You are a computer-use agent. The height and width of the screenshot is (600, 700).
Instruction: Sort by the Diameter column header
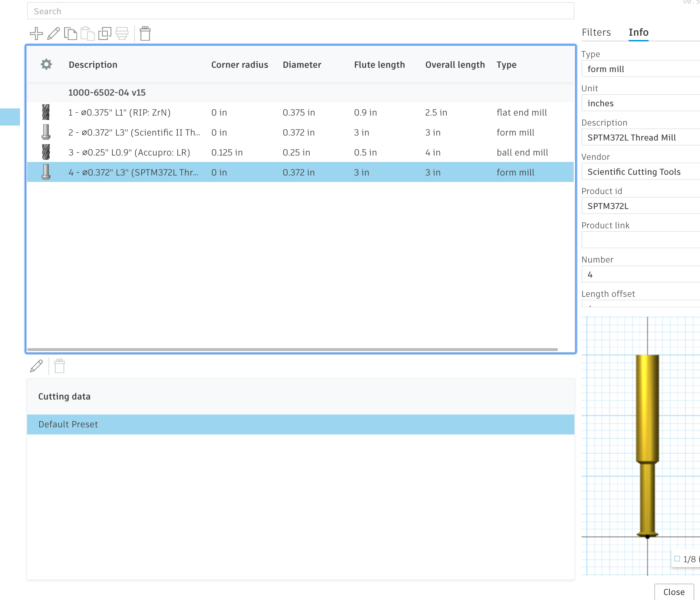pos(302,65)
